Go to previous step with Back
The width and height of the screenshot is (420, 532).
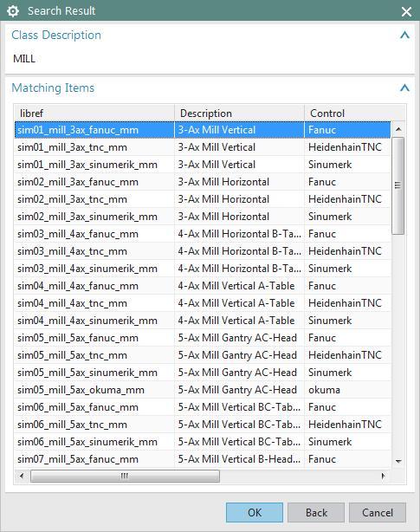coord(316,512)
